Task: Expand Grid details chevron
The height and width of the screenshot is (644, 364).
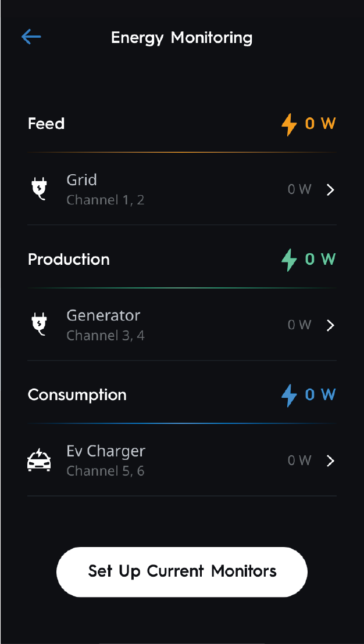Action: [x=330, y=190]
